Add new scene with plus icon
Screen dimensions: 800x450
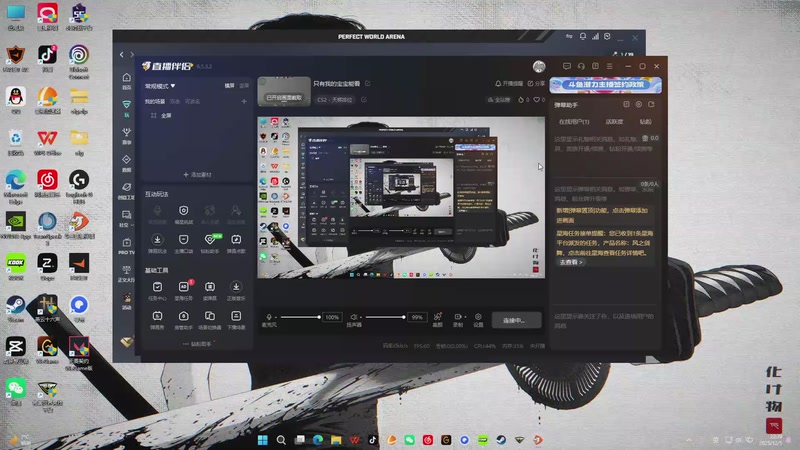(244, 102)
